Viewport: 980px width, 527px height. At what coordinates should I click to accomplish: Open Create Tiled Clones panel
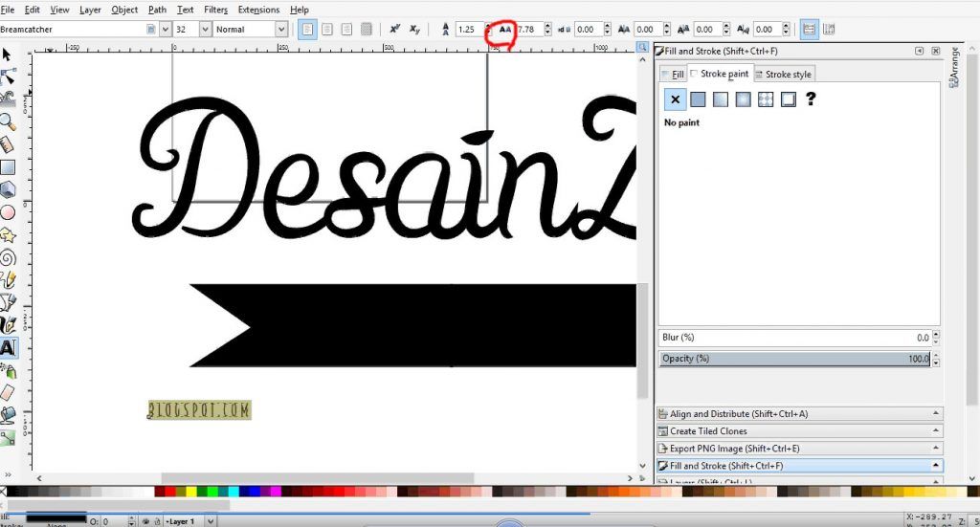(799, 430)
